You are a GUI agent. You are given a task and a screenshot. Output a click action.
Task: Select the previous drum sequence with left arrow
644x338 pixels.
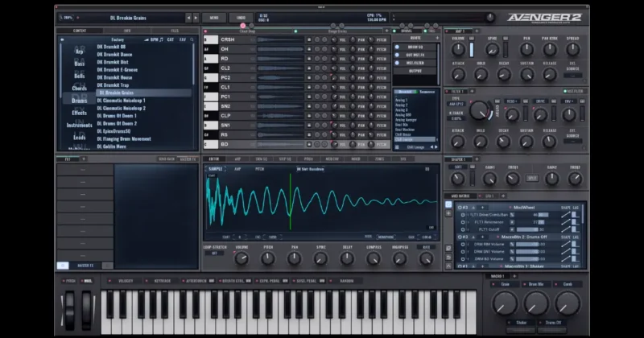[x=431, y=147]
